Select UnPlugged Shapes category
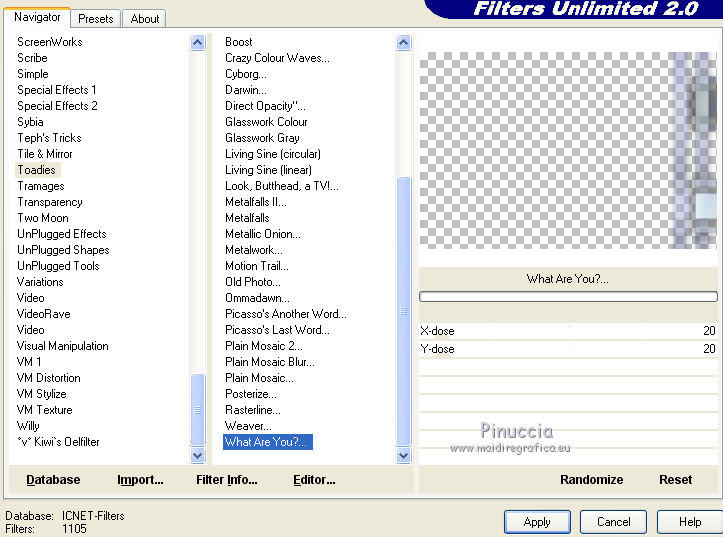This screenshot has height=537, width=723. click(x=63, y=250)
